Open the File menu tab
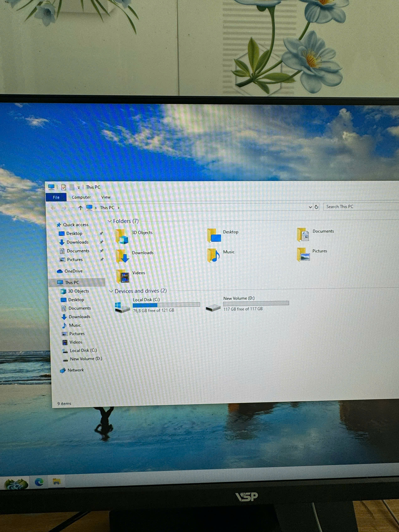399x532 pixels. (x=56, y=197)
